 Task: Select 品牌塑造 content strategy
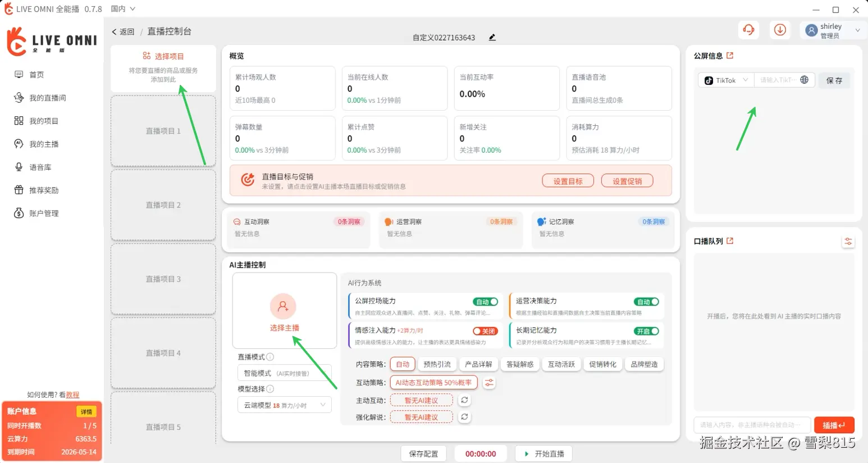point(644,364)
